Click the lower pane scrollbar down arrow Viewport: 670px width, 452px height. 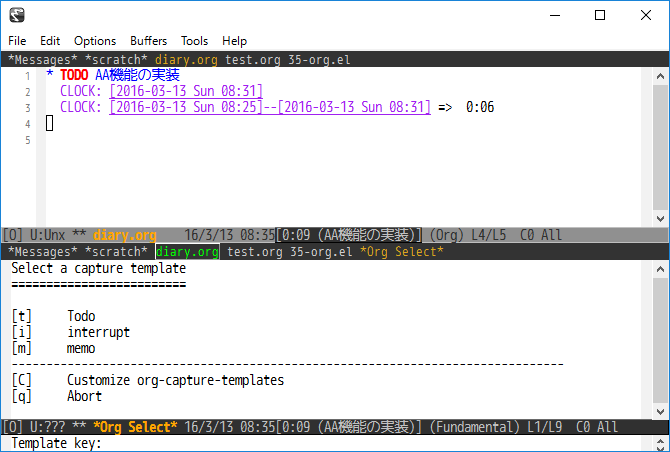(661, 411)
